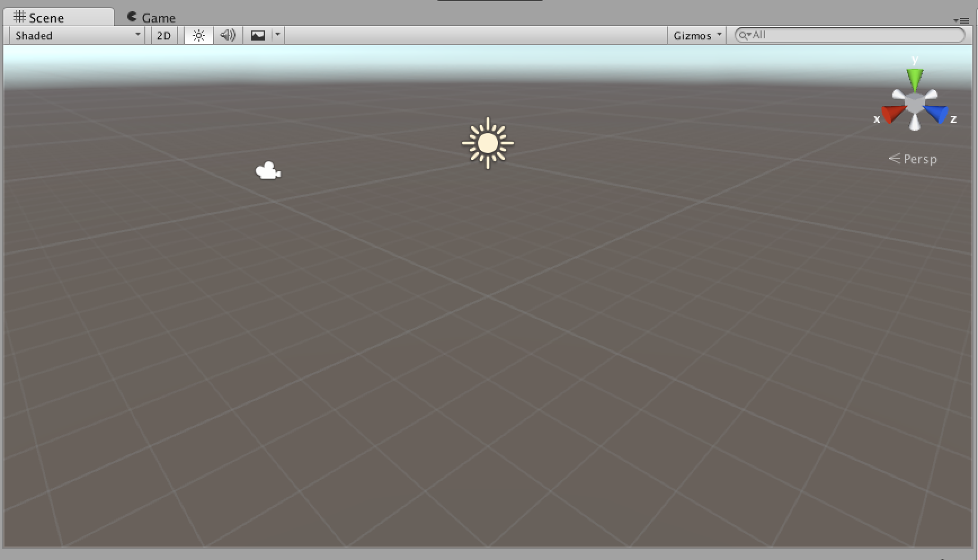Open the Scene panel options menu
Viewport: 978px width, 560px height.
click(x=961, y=20)
